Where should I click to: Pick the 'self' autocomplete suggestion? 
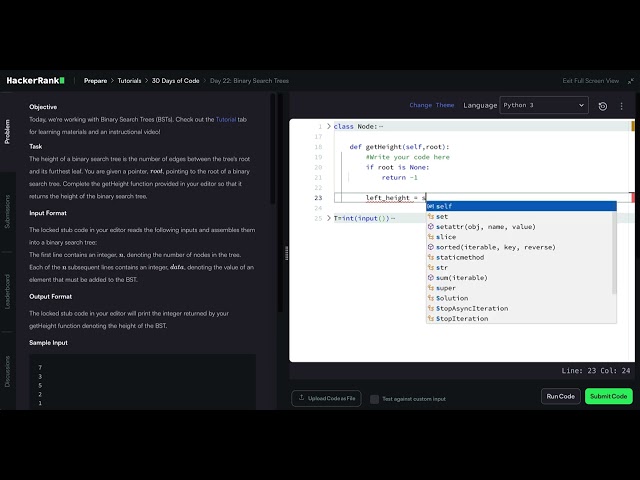[521, 206]
